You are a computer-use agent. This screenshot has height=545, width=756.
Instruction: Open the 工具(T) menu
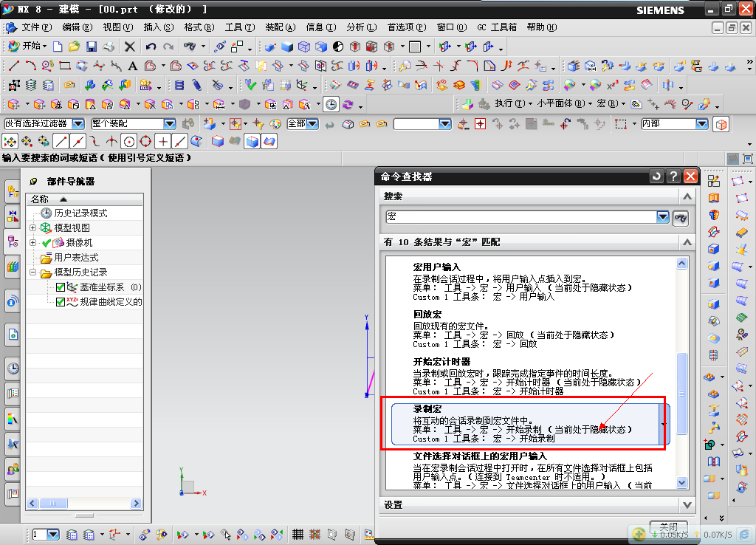(x=240, y=27)
